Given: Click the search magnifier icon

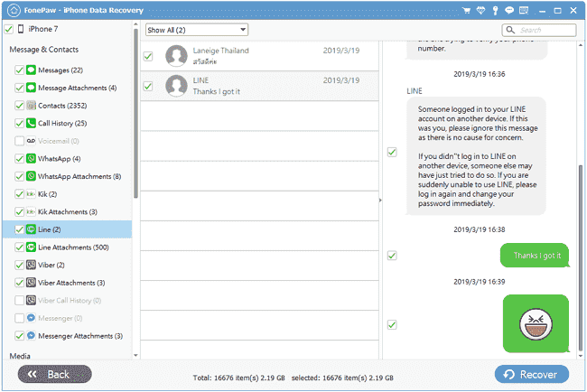Looking at the screenshot, I should [x=510, y=30].
